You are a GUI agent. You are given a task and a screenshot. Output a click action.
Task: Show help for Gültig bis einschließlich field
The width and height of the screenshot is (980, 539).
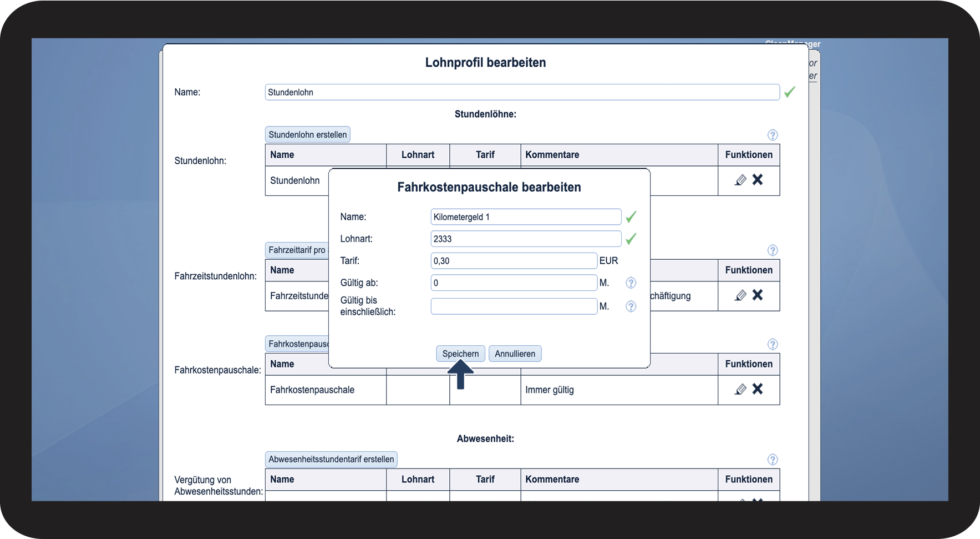coord(631,306)
